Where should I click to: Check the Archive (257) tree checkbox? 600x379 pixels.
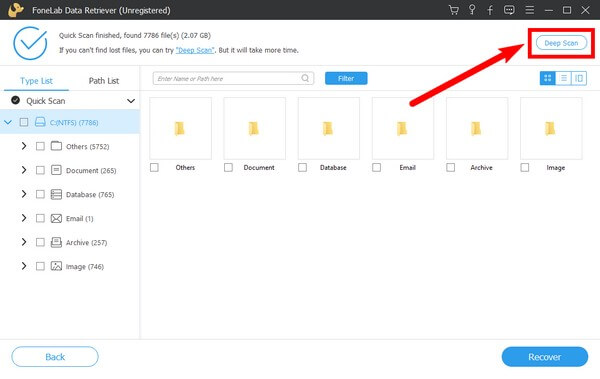(x=40, y=242)
